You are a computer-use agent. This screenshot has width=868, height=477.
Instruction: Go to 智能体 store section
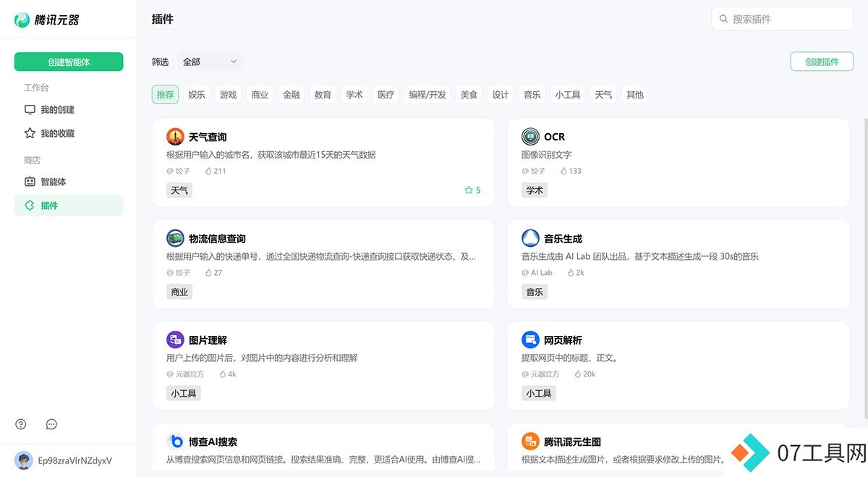click(x=69, y=182)
